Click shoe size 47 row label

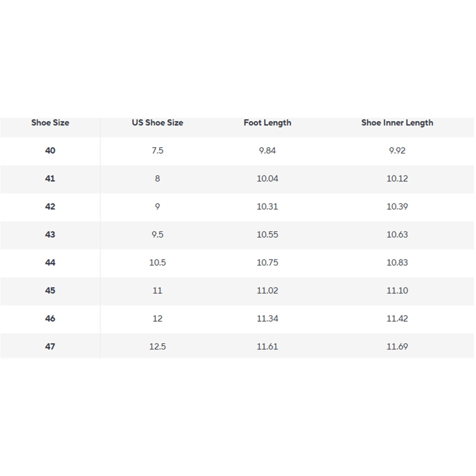(50, 346)
